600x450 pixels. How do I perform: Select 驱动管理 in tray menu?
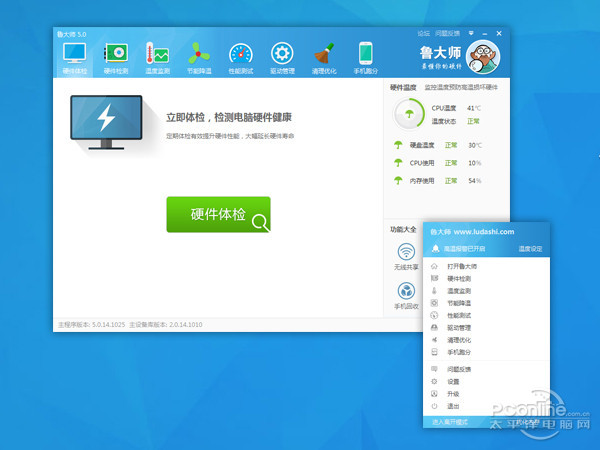pos(459,328)
